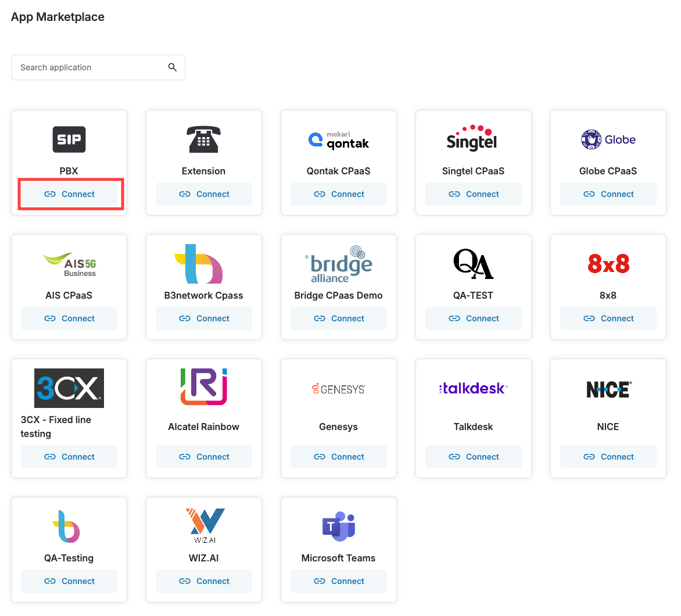This screenshot has width=681, height=616.
Task: Click the NICE logo
Action: (x=609, y=389)
